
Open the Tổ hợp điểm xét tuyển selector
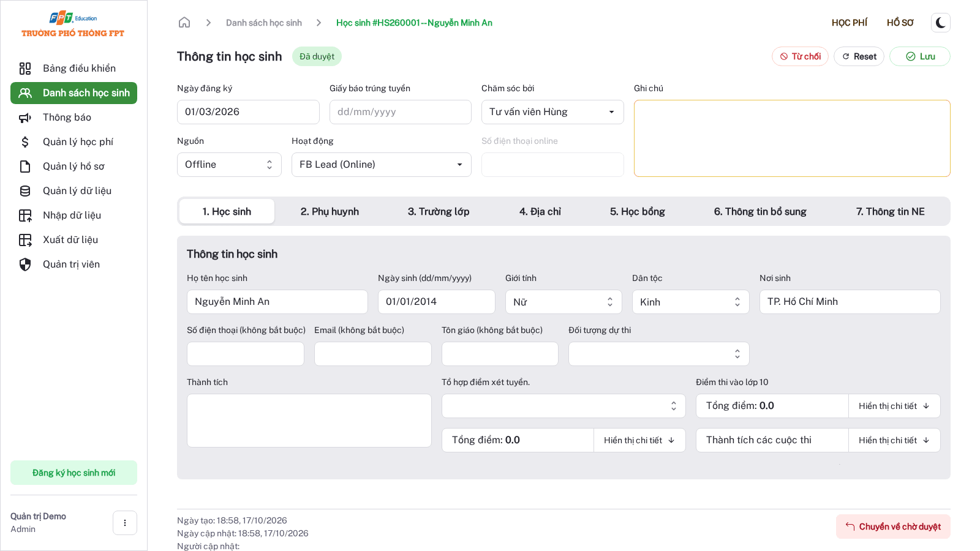[563, 406]
